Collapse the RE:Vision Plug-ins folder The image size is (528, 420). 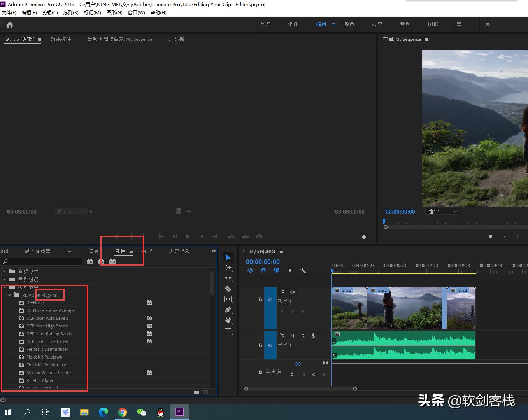point(9,295)
